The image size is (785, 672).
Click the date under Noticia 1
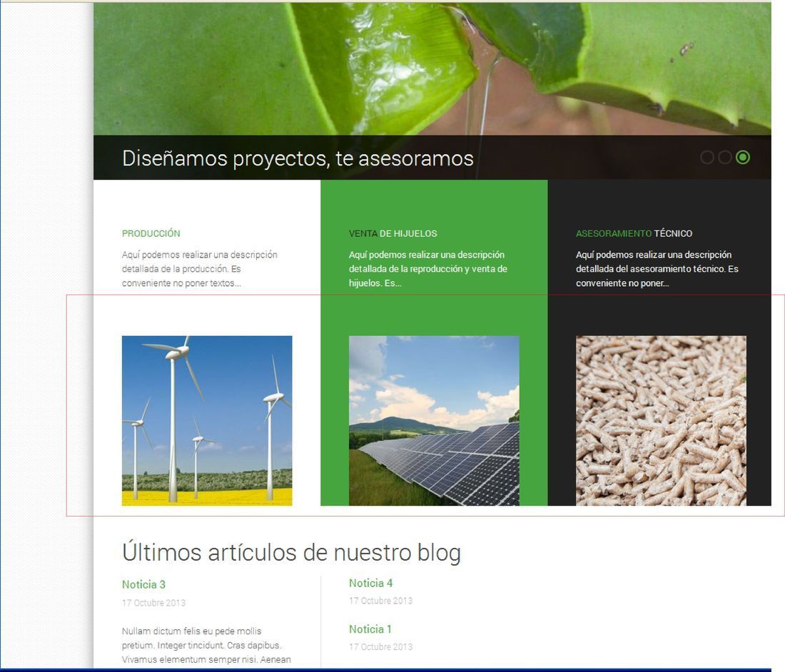coord(380,646)
